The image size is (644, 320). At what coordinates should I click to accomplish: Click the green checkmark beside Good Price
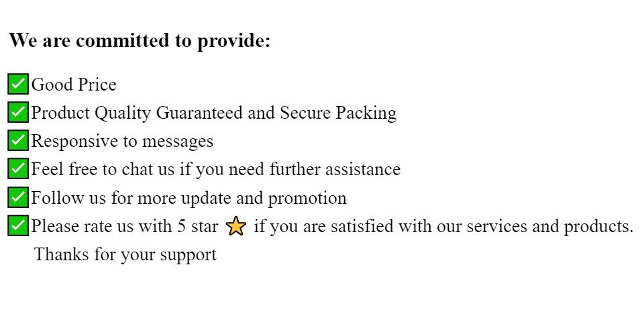pos(18,85)
